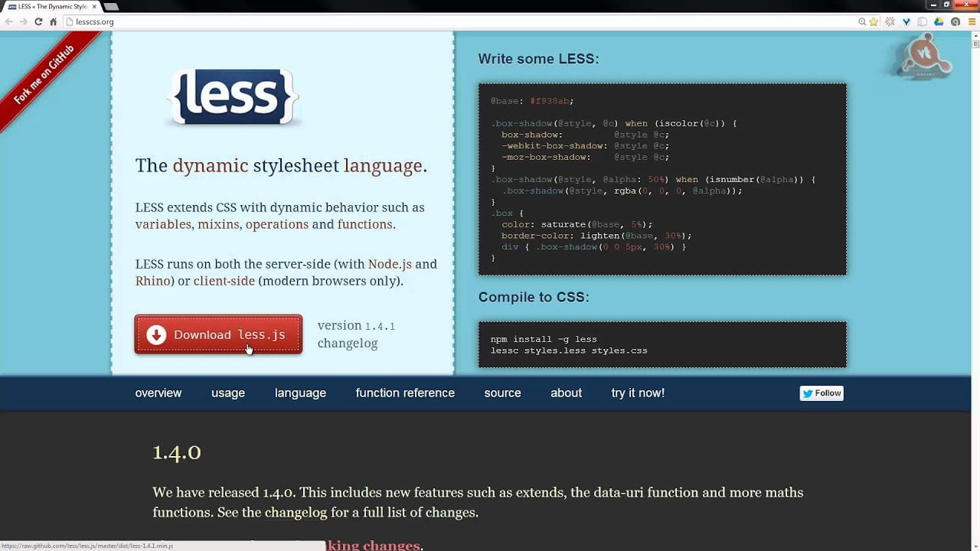Go to the usage nav item

coord(228,393)
